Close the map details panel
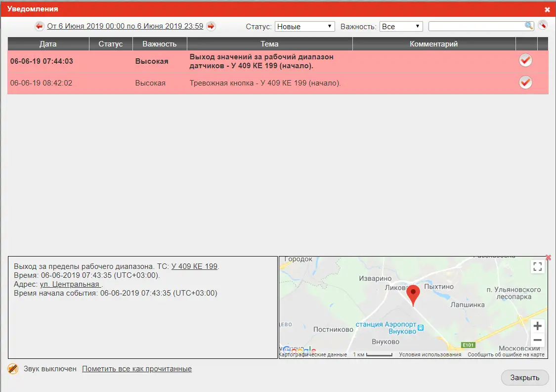This screenshot has width=556, height=392. [548, 258]
